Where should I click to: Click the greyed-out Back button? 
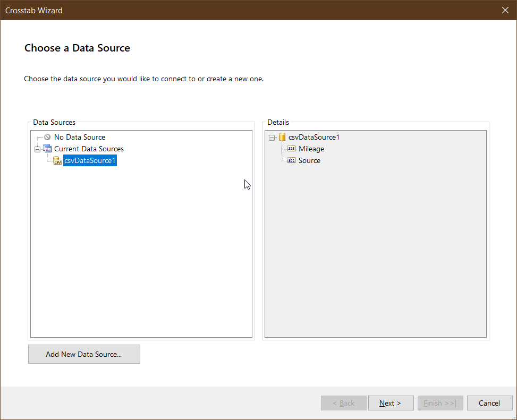344,403
